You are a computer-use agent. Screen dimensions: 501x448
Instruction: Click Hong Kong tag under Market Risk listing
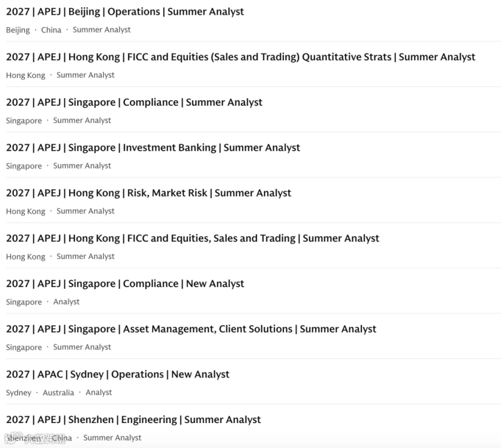pyautogui.click(x=26, y=211)
